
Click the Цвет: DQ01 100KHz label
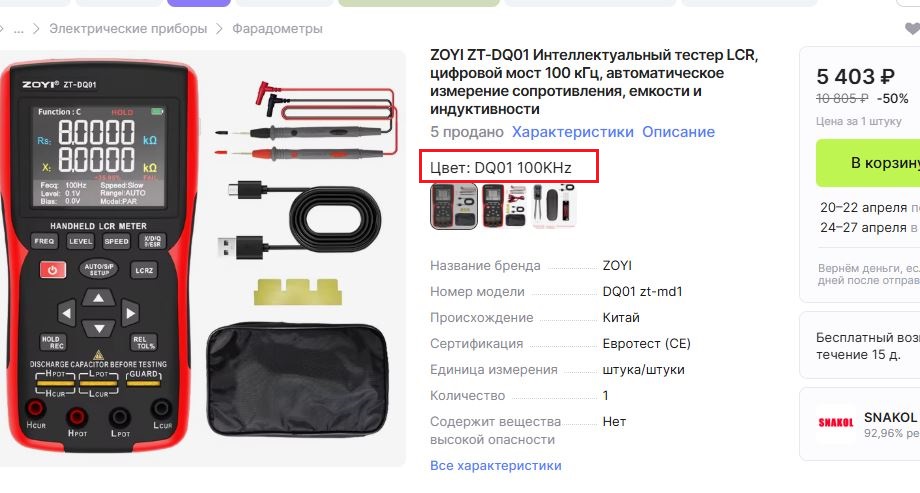point(500,168)
